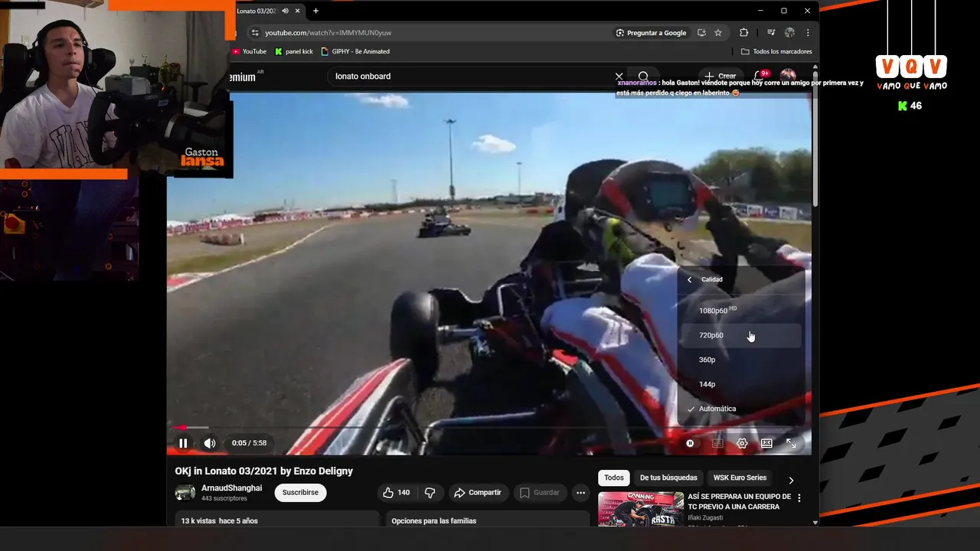Open the panel kick bookmark
The width and height of the screenshot is (980, 551).
[x=294, y=51]
